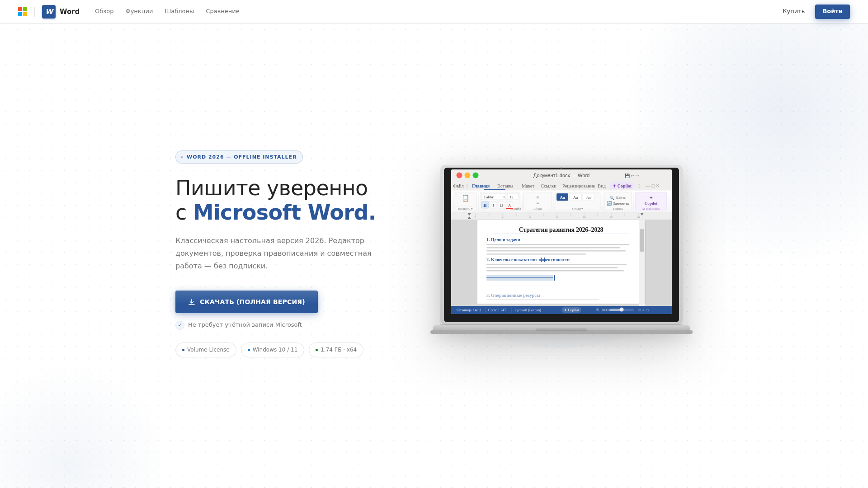
Task: Open the Файл menu
Action: coord(458,186)
